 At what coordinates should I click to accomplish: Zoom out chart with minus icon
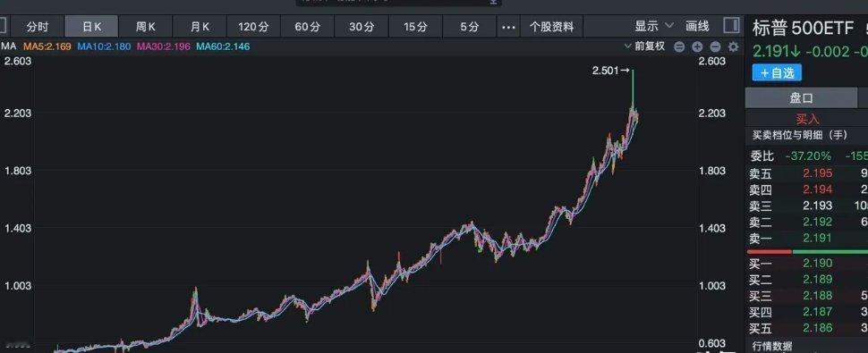pos(715,47)
